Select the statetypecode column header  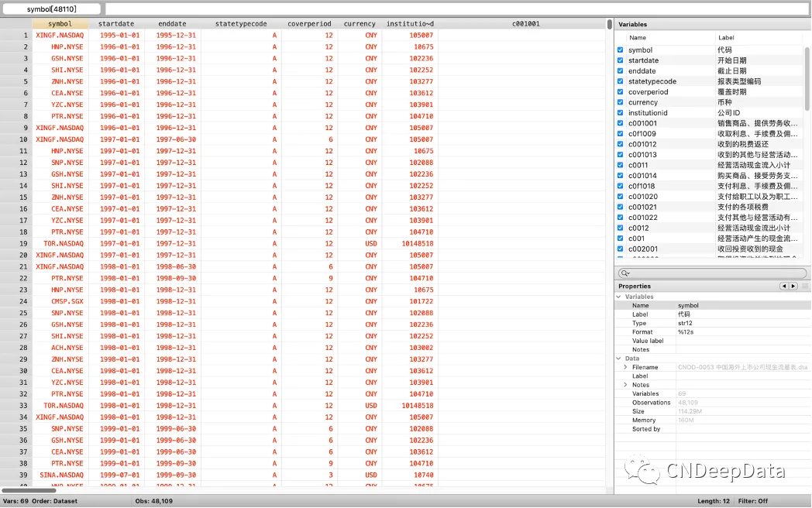241,24
